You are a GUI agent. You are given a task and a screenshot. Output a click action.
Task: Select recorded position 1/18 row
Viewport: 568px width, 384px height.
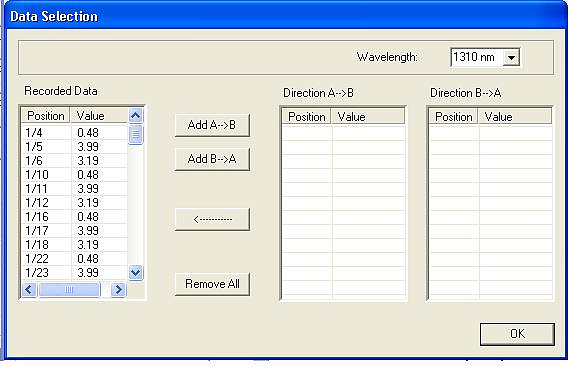tap(75, 245)
